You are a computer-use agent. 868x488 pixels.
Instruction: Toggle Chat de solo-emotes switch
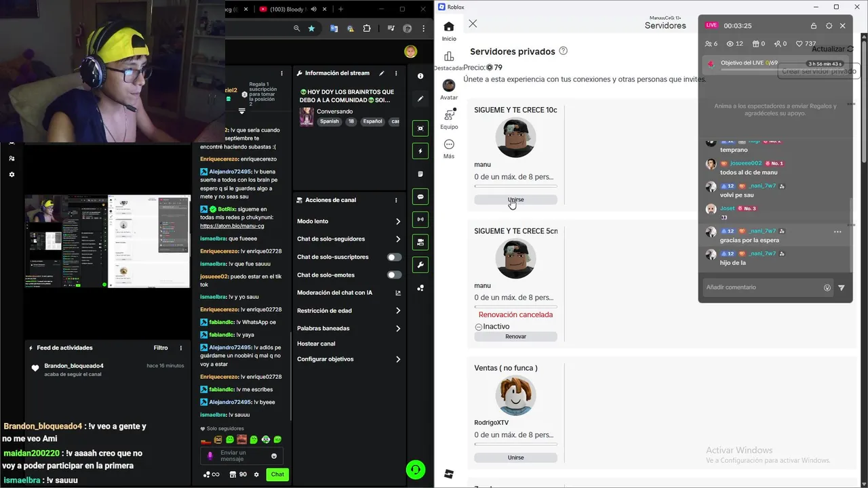[x=394, y=274]
